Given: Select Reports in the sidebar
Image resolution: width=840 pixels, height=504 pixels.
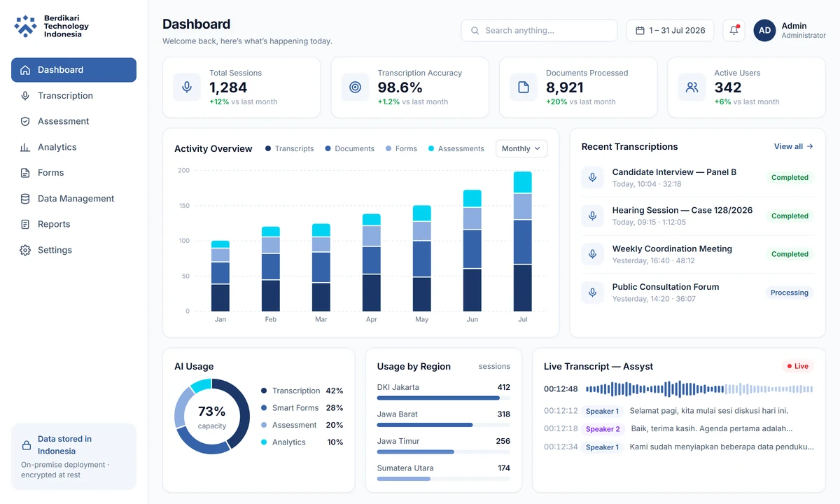Looking at the screenshot, I should tap(73, 224).
